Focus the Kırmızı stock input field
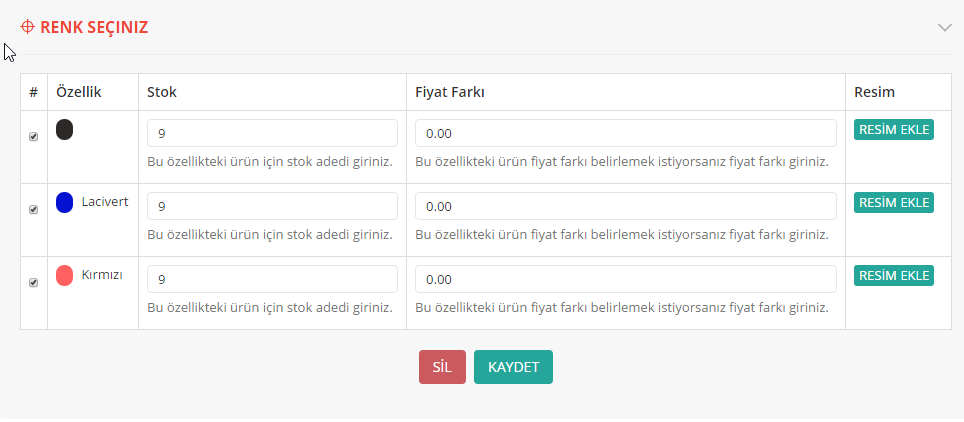The image size is (964, 422). tap(272, 279)
